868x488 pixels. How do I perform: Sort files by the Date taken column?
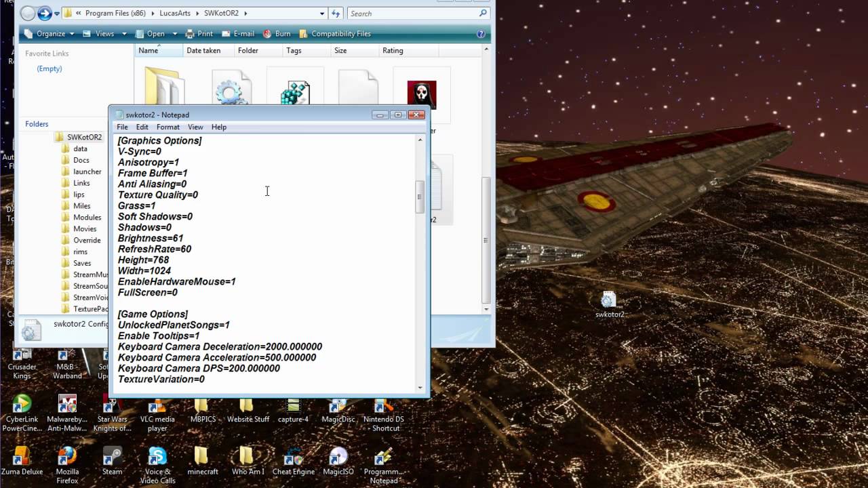pos(208,51)
